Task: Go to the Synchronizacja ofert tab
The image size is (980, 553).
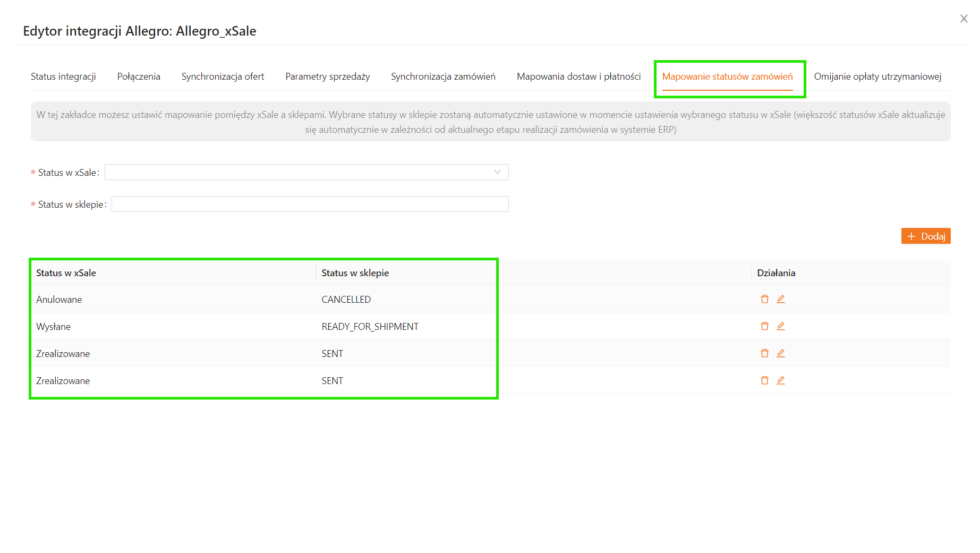Action: pyautogui.click(x=223, y=76)
